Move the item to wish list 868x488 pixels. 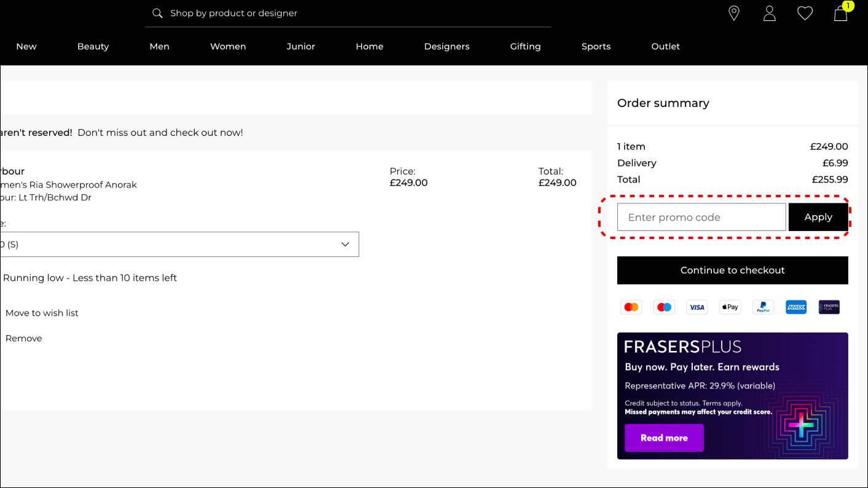pyautogui.click(x=42, y=313)
